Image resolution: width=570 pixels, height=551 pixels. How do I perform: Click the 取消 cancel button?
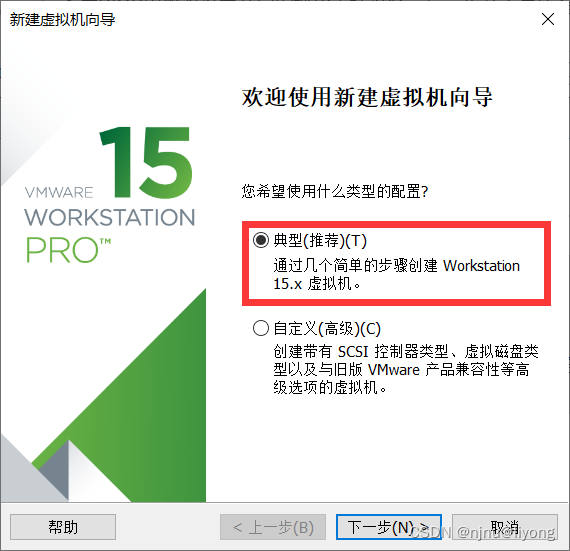pos(505,527)
